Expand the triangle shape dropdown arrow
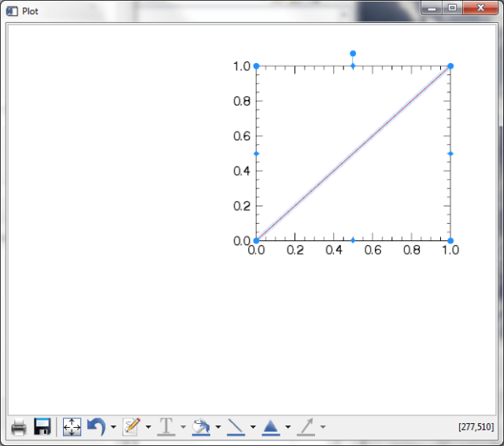 [x=288, y=427]
